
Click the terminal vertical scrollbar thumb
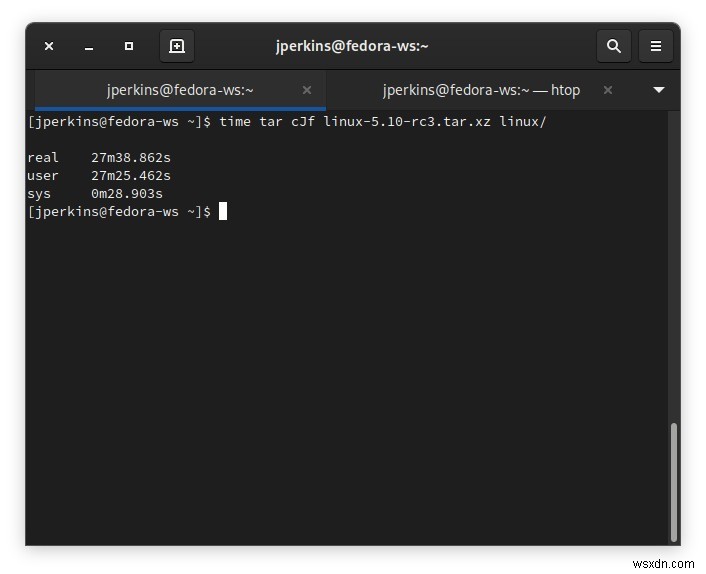(674, 482)
